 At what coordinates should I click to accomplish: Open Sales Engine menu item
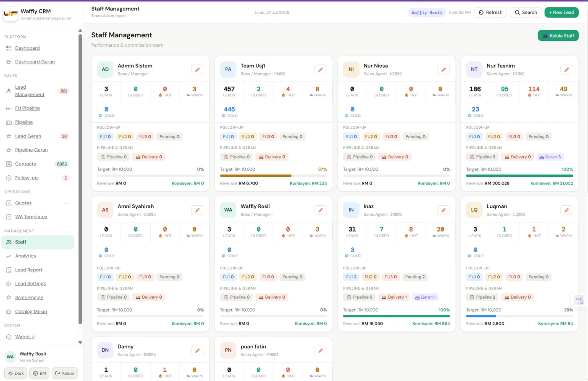point(29,298)
